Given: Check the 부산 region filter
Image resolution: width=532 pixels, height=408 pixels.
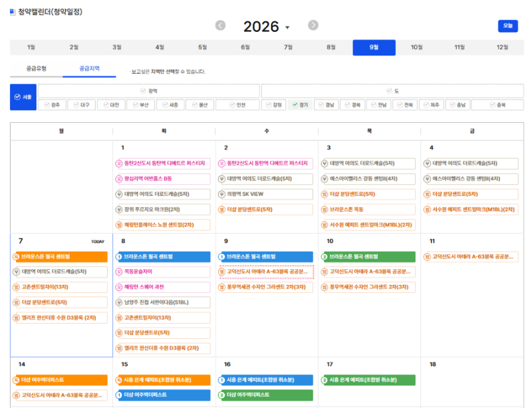Looking at the screenshot, I should click(141, 105).
